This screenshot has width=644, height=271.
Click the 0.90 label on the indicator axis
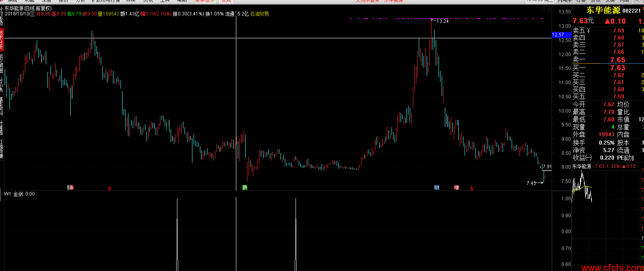[566, 216]
